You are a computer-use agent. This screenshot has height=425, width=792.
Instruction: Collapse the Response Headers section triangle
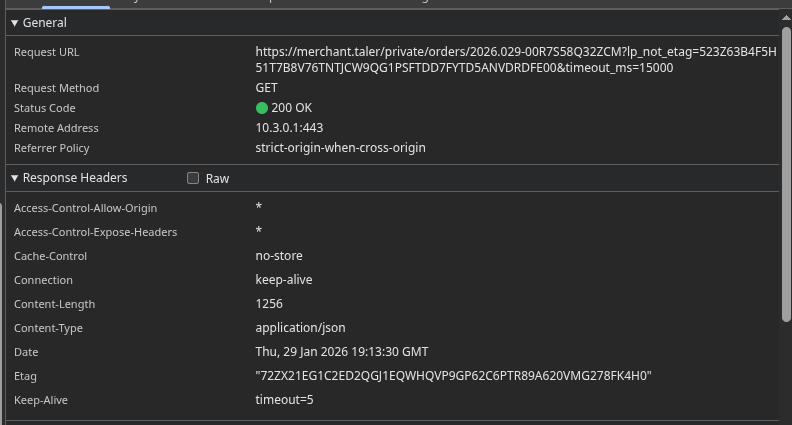pos(14,178)
